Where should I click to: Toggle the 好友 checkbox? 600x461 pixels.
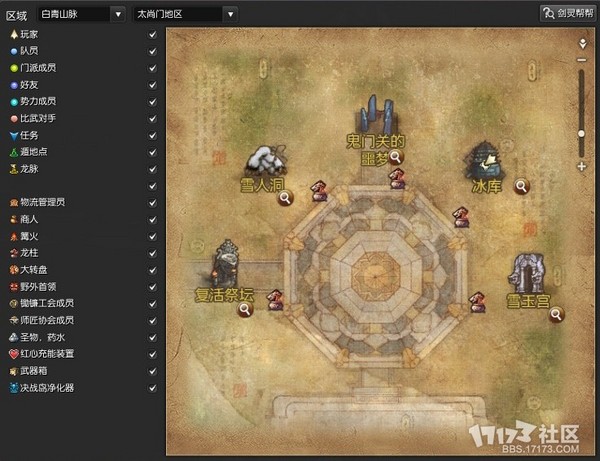(x=152, y=85)
